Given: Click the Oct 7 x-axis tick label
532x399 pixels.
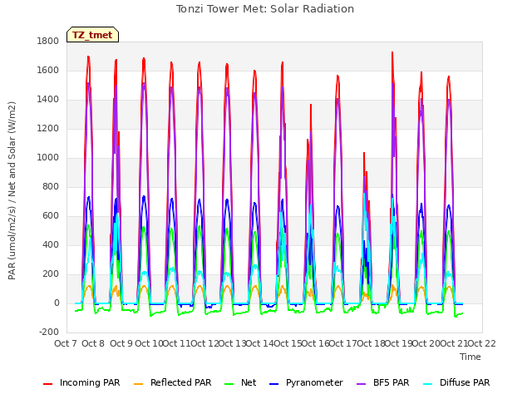Looking at the screenshot, I should pos(66,343).
